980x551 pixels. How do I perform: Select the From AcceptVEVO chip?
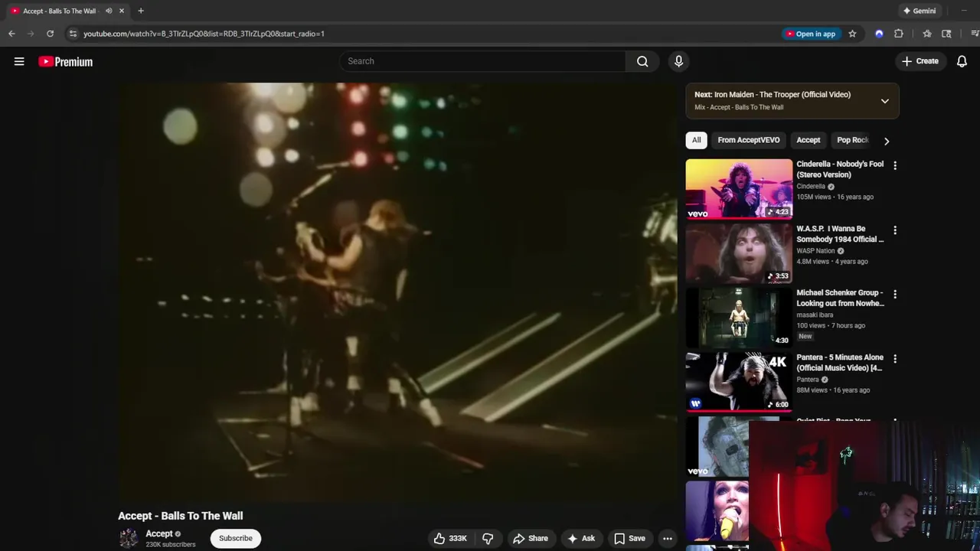pyautogui.click(x=748, y=140)
